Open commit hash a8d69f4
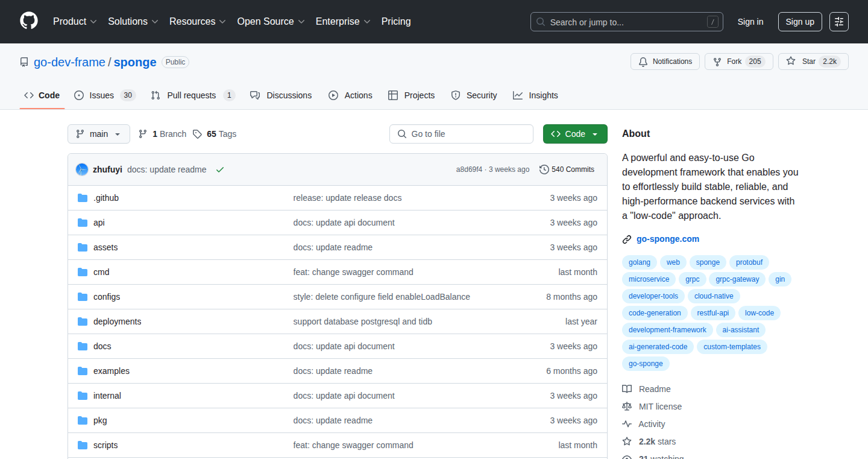The height and width of the screenshot is (459, 868). (x=469, y=169)
